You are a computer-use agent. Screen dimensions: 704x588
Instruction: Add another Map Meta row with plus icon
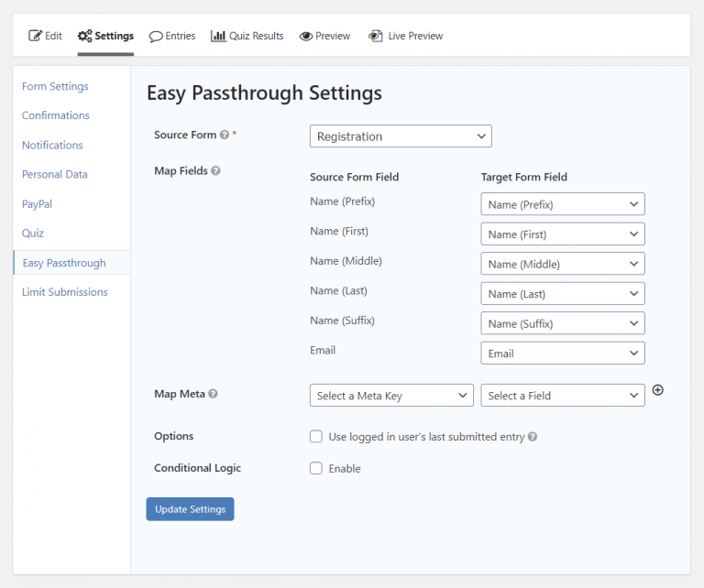pyautogui.click(x=658, y=390)
